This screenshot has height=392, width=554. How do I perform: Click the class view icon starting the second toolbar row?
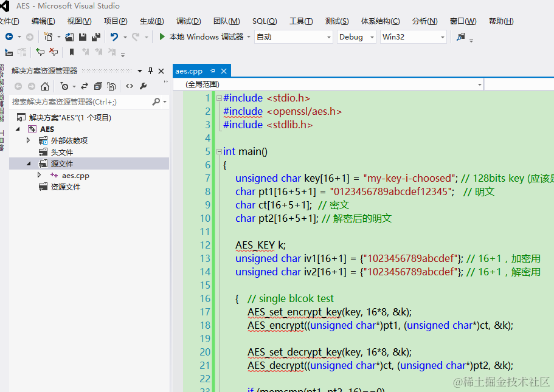9,53
